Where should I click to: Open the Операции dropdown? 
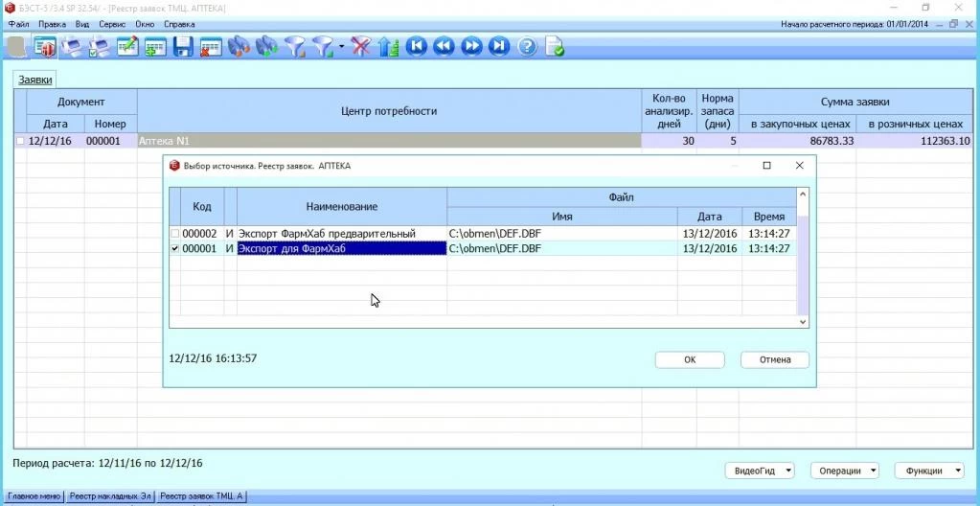[x=844, y=471]
